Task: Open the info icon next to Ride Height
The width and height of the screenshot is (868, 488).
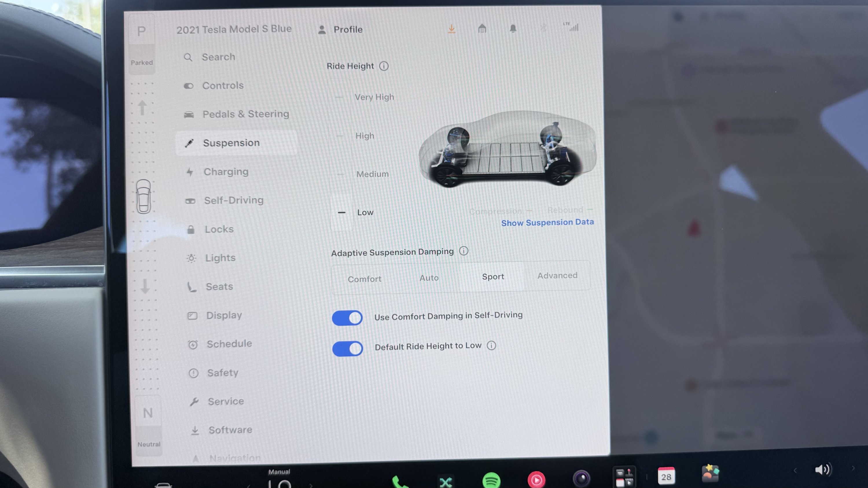Action: [x=384, y=66]
